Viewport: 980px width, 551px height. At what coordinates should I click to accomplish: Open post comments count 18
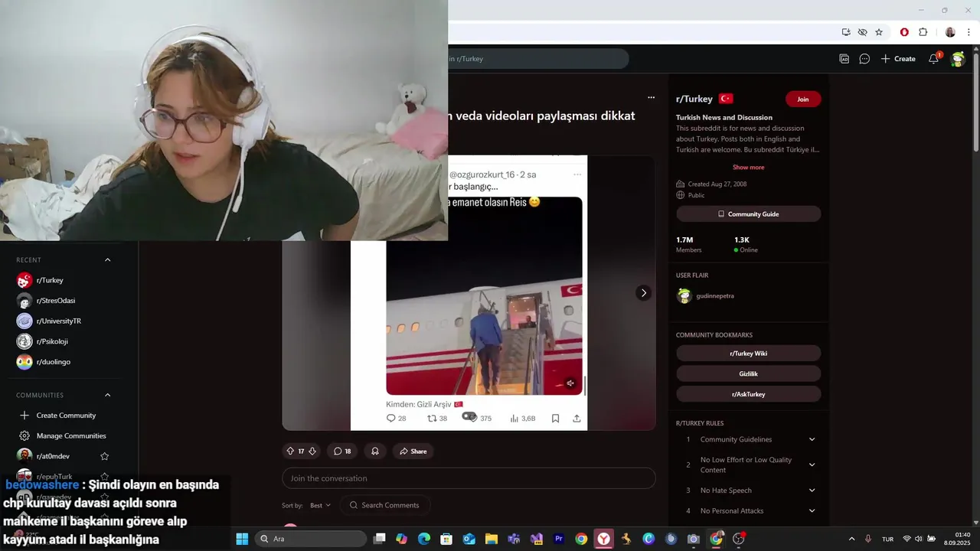click(x=342, y=452)
